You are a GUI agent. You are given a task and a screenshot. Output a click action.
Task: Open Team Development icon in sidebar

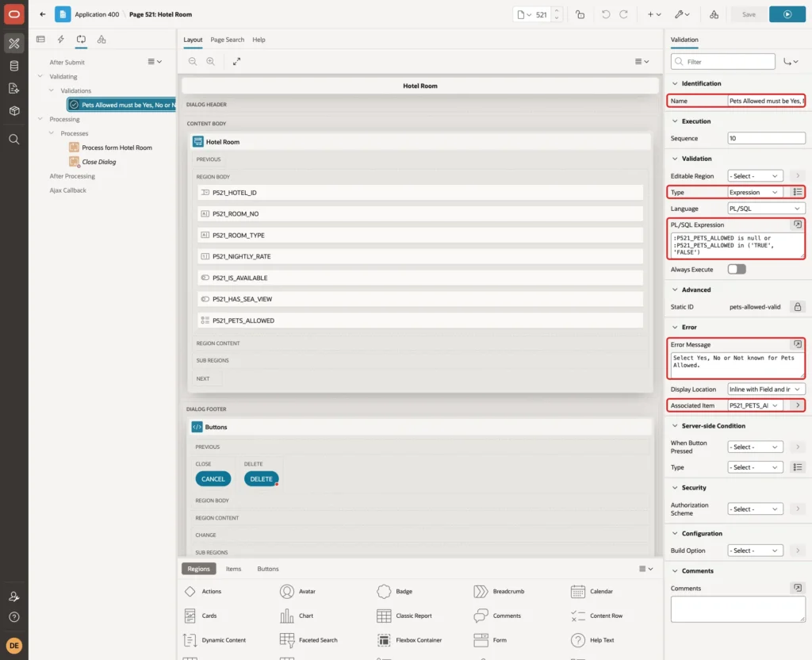14,89
